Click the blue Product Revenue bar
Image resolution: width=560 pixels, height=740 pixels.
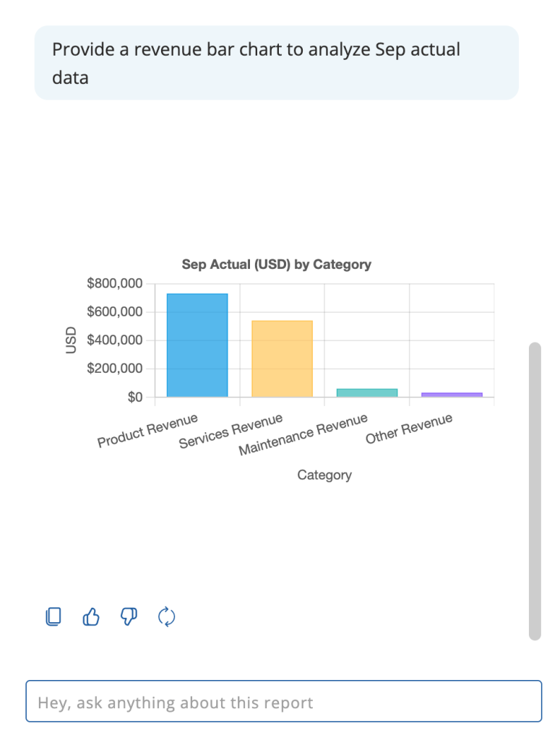(197, 345)
